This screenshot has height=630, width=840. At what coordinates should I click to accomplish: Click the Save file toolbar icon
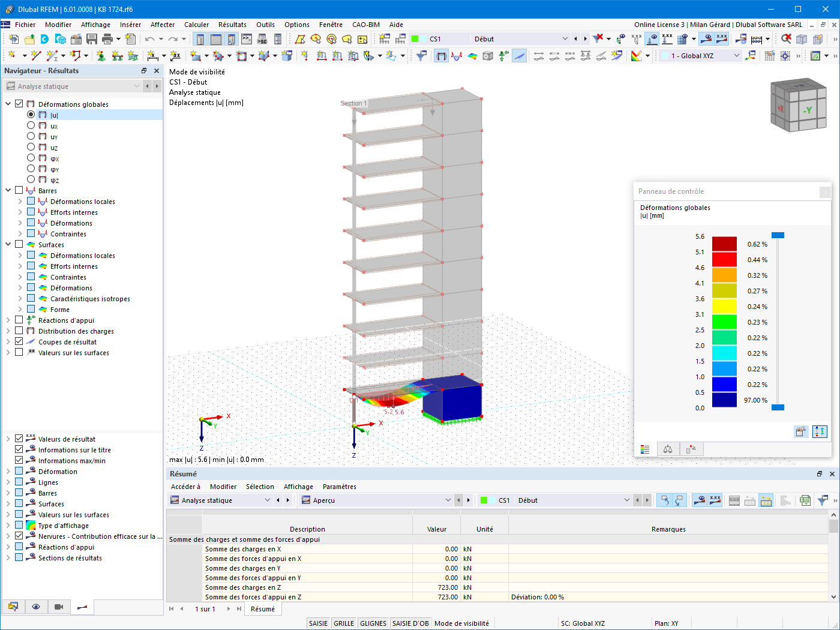92,39
